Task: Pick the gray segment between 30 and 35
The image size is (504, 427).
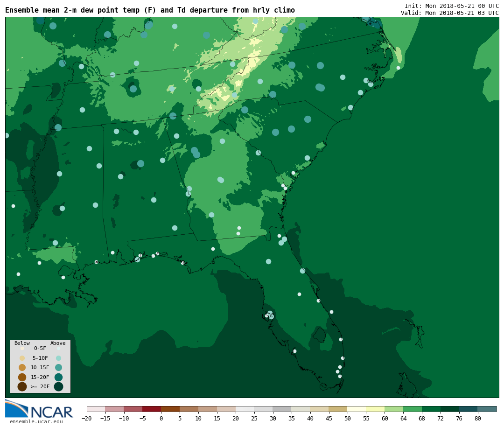Action: [x=282, y=409]
